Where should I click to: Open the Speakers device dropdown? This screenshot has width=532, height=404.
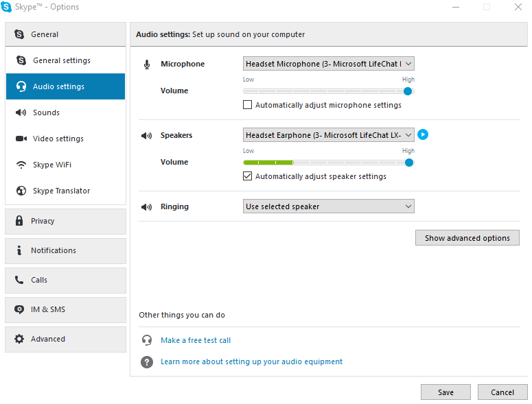328,135
